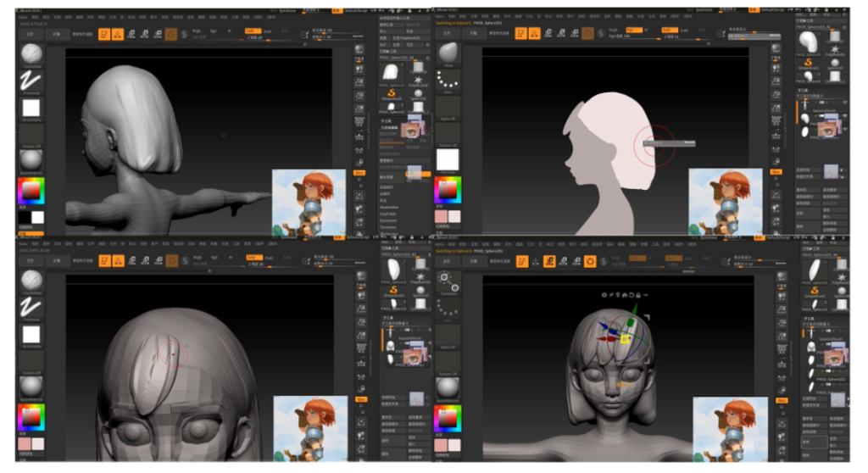The width and height of the screenshot is (868, 473).
Task: Open LightBox 灯箱 button in top-left screenshot
Action: coord(57,35)
